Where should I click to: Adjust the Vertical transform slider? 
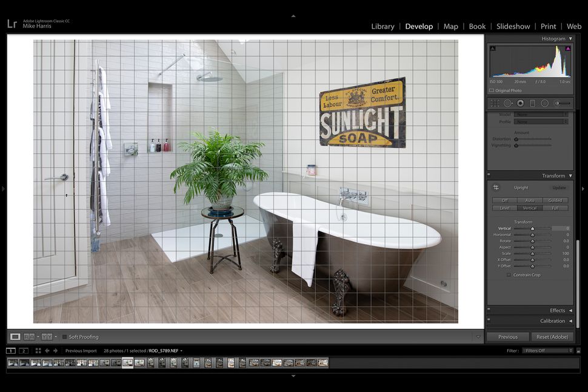(x=533, y=228)
